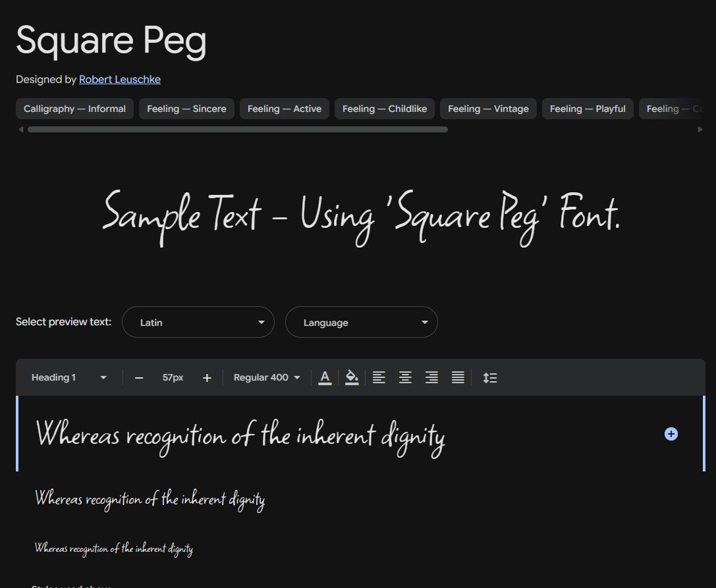Open designer Robert Leuschke link
716x588 pixels.
click(120, 80)
